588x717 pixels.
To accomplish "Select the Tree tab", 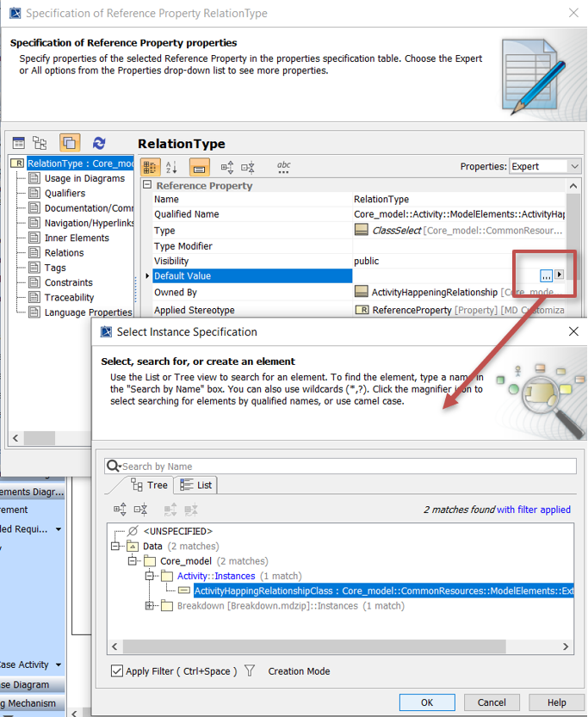I will [x=150, y=485].
